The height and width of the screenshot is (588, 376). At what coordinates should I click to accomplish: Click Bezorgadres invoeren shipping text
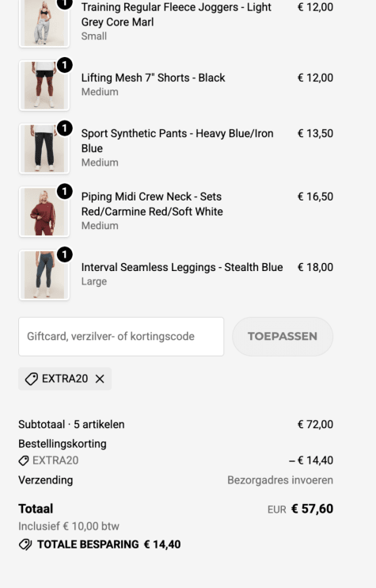[x=280, y=480]
